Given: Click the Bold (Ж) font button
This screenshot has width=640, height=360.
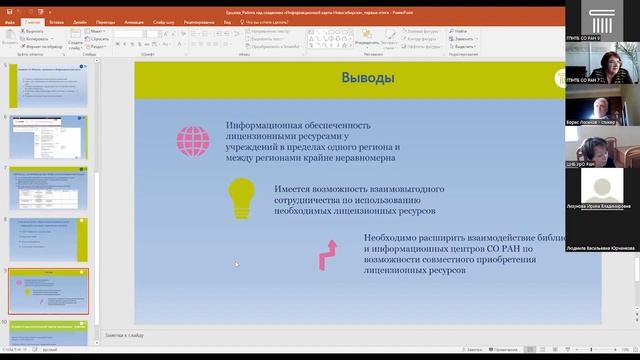Looking at the screenshot, I should (118, 44).
